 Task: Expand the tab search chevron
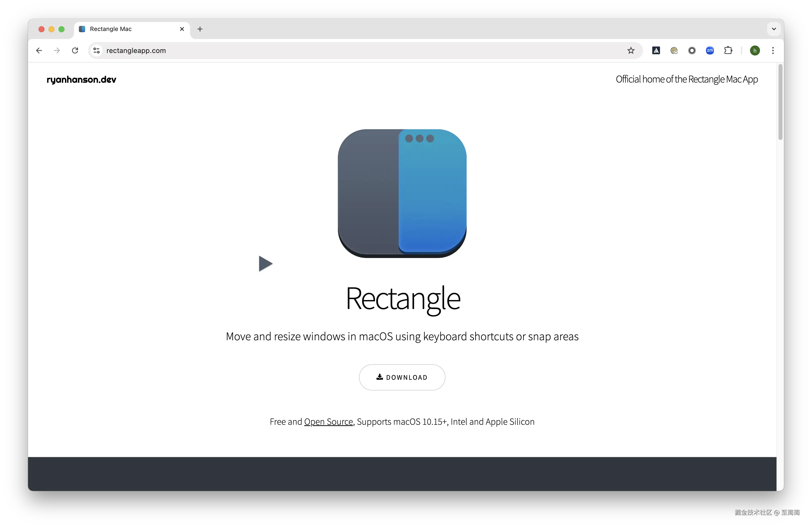coord(774,29)
